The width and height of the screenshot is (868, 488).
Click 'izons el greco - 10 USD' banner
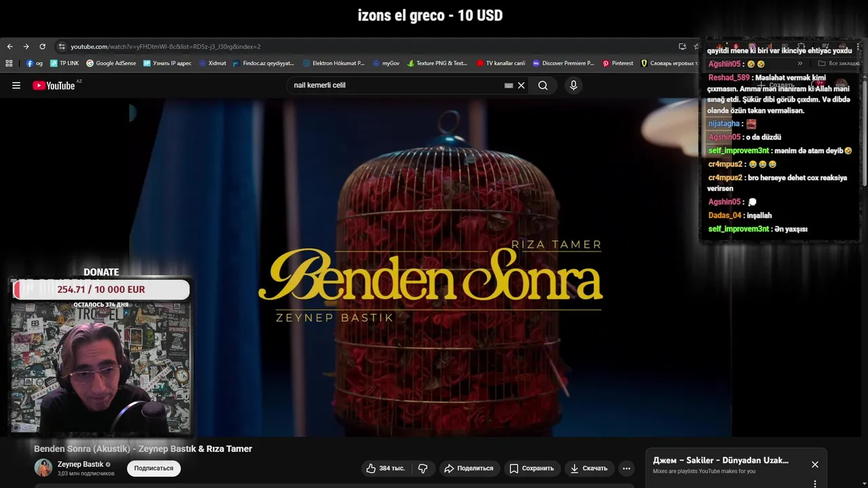pyautogui.click(x=430, y=16)
